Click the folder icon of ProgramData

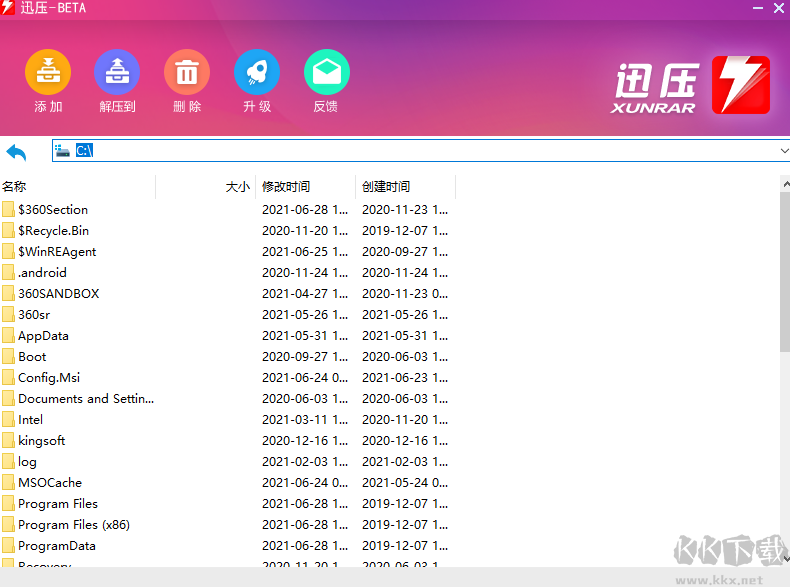(8, 546)
